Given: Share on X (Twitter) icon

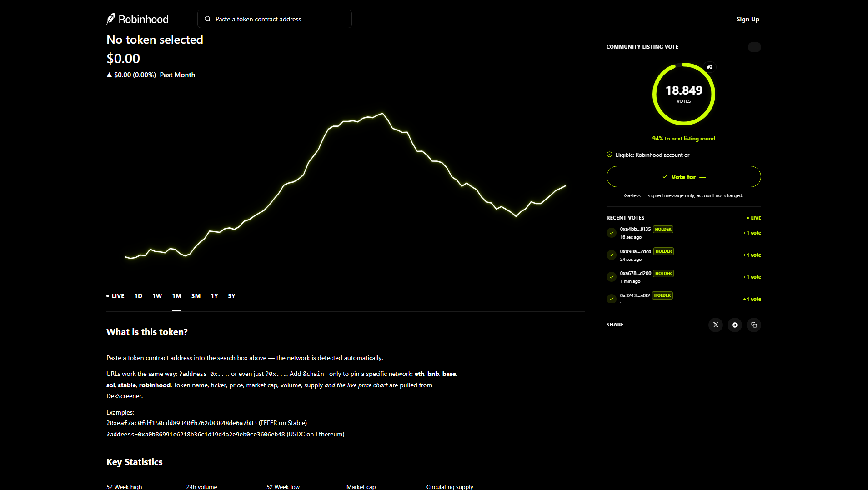Looking at the screenshot, I should (716, 325).
